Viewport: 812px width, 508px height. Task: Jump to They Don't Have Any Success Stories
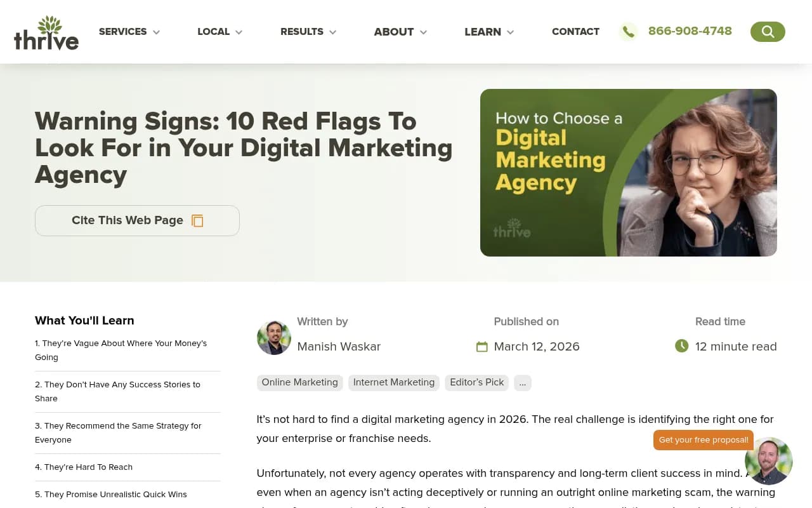pos(117,391)
